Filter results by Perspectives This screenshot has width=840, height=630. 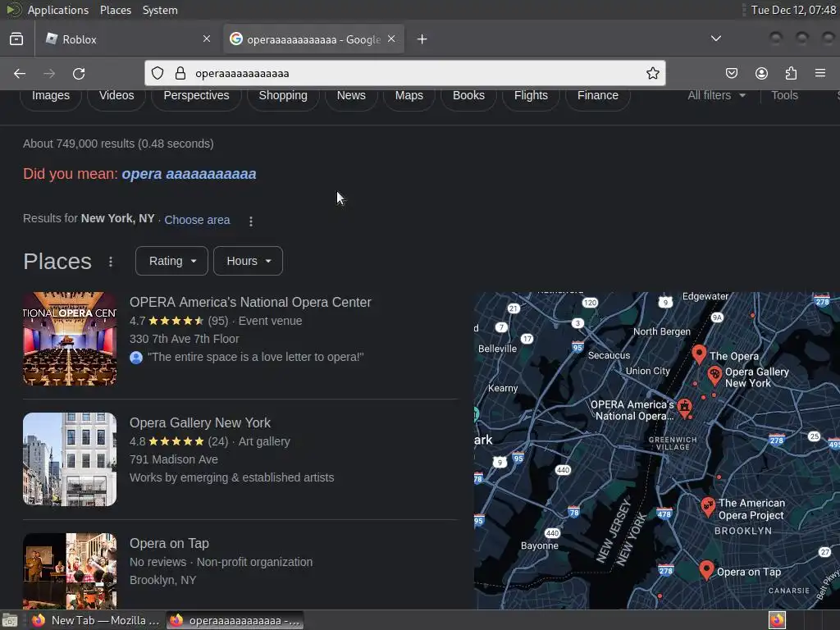(x=196, y=95)
